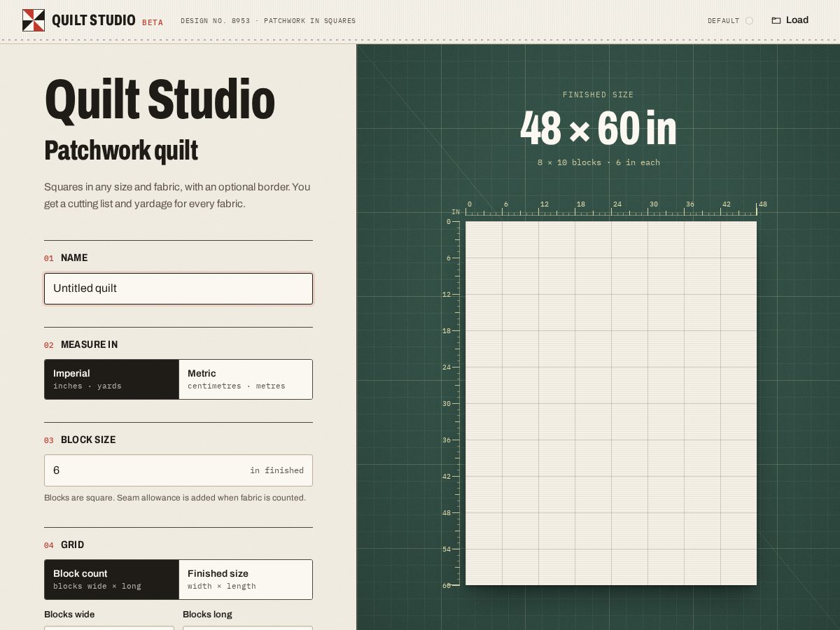The image size is (840, 630).
Task: Edit the Untitled quilt name field
Action: click(178, 288)
